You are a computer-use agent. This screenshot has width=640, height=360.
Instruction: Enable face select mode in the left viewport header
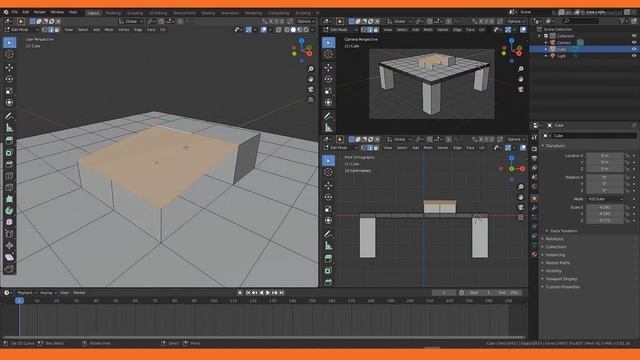[57, 30]
